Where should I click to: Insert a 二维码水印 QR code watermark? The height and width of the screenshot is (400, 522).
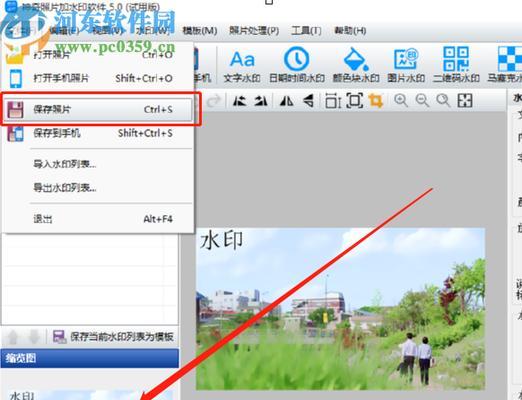tap(456, 66)
